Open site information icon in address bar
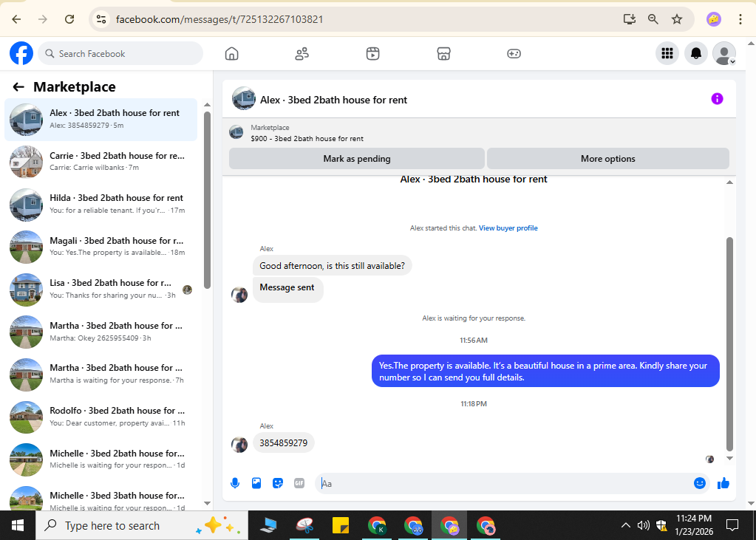Image resolution: width=756 pixels, height=540 pixels. click(101, 19)
